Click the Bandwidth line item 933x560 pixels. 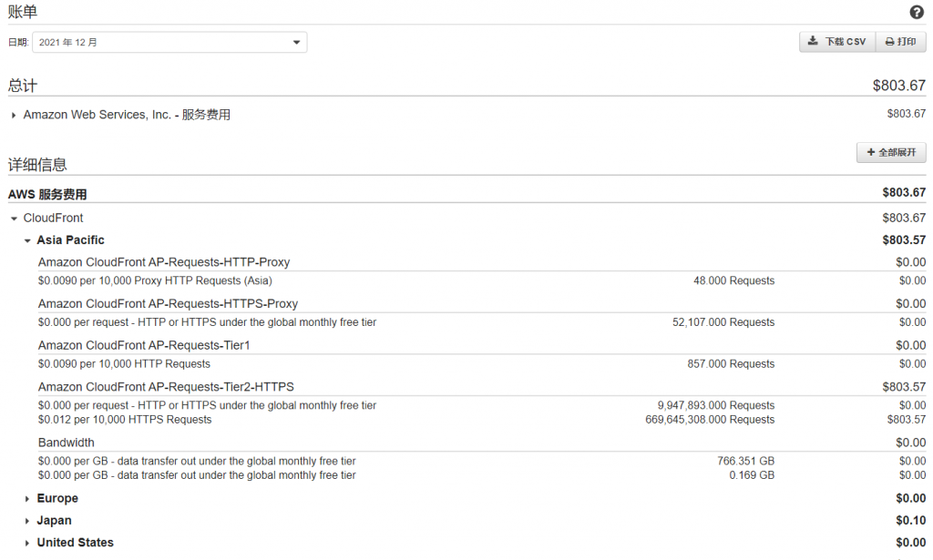coord(66,443)
